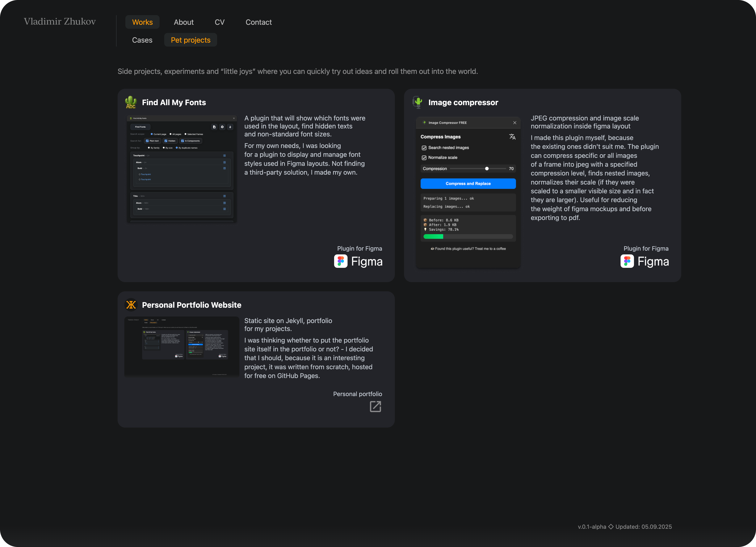756x547 pixels.
Task: Click the Figma logo in Image compressor card
Action: [x=627, y=261]
